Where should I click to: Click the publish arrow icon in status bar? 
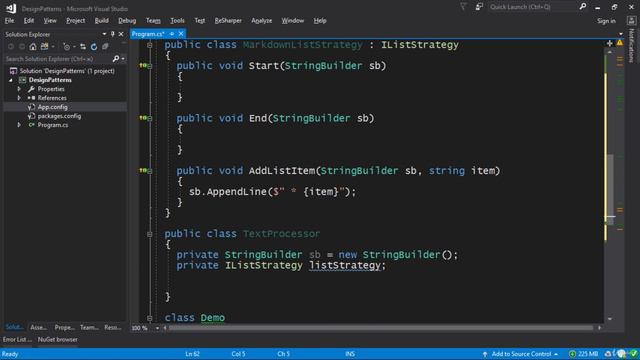(x=485, y=354)
